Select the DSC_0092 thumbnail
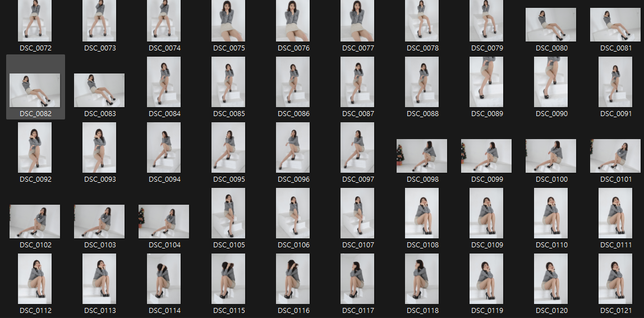Screen dimensions: 644x318 (x=35, y=148)
